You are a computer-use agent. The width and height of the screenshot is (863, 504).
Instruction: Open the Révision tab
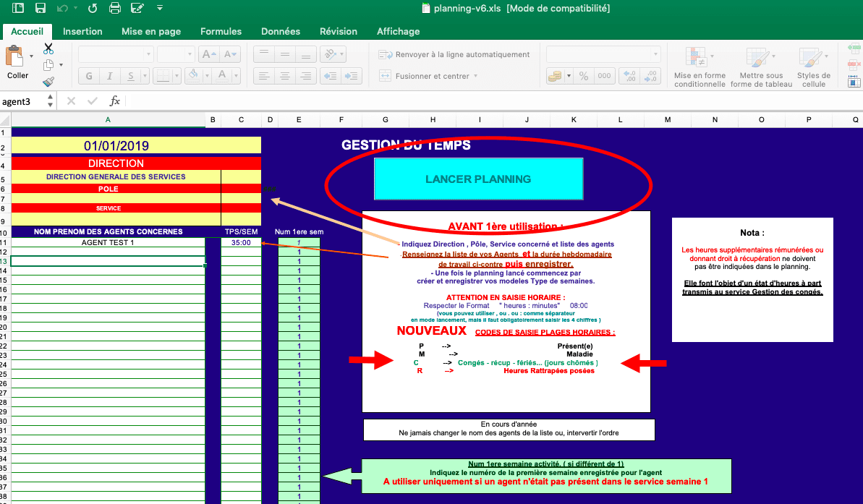(339, 31)
